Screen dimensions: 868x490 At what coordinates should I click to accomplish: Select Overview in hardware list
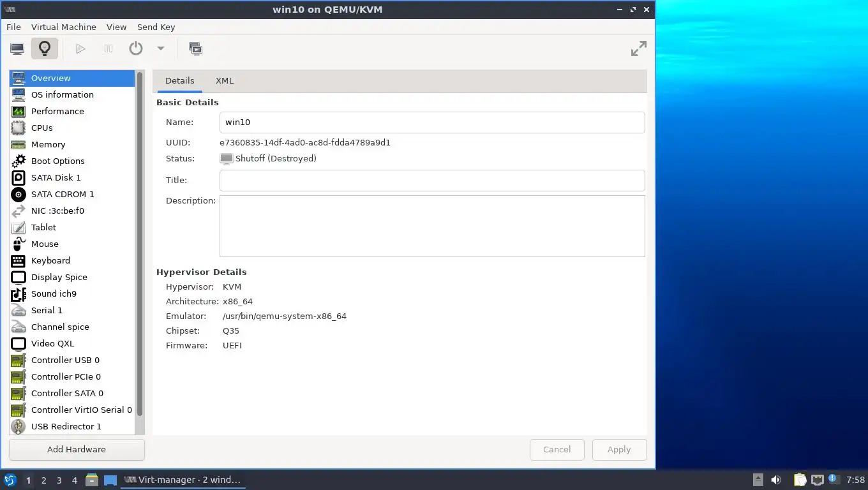(72, 78)
